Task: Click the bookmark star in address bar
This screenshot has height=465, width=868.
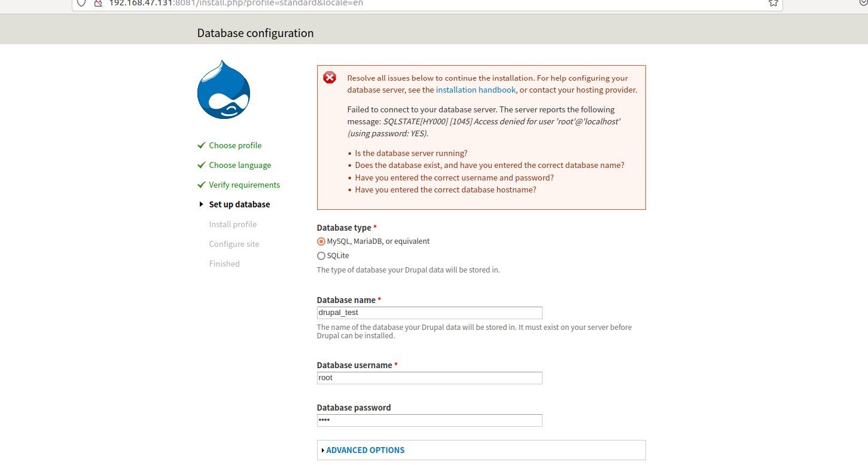Action: (773, 2)
